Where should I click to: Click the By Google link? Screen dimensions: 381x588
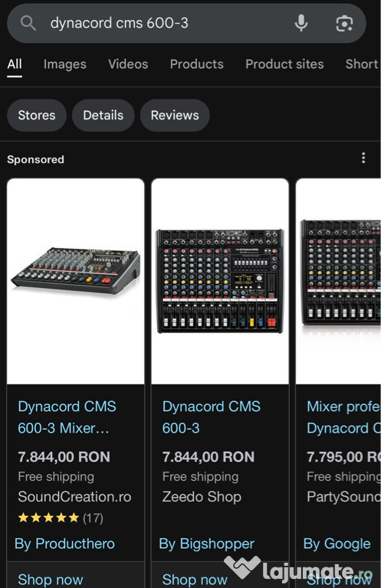337,544
